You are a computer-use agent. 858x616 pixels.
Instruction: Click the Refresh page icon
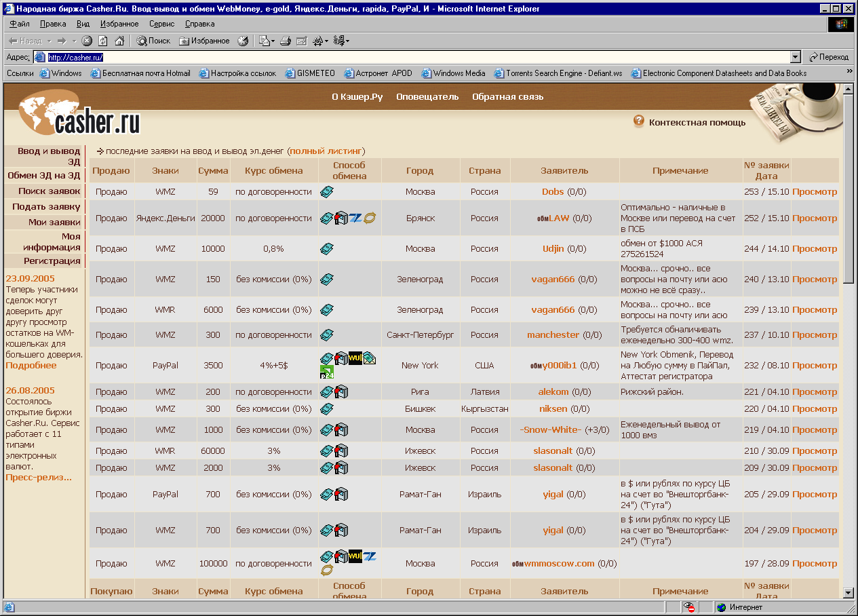coord(103,41)
